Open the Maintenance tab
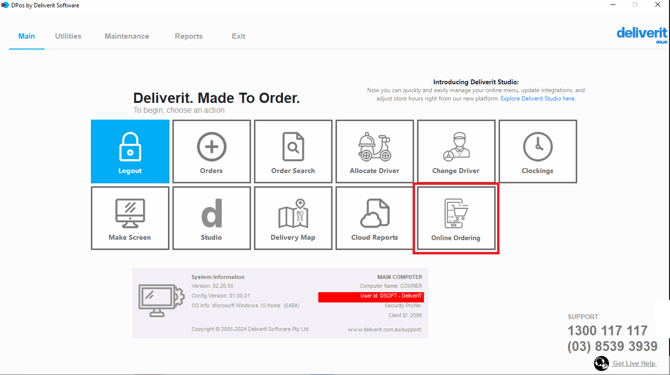The image size is (670, 375). pyautogui.click(x=127, y=36)
